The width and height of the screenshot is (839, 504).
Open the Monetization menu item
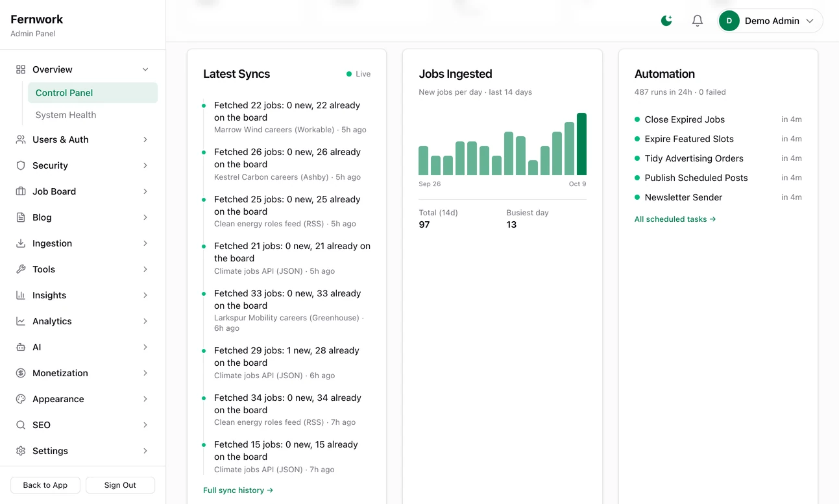point(82,373)
